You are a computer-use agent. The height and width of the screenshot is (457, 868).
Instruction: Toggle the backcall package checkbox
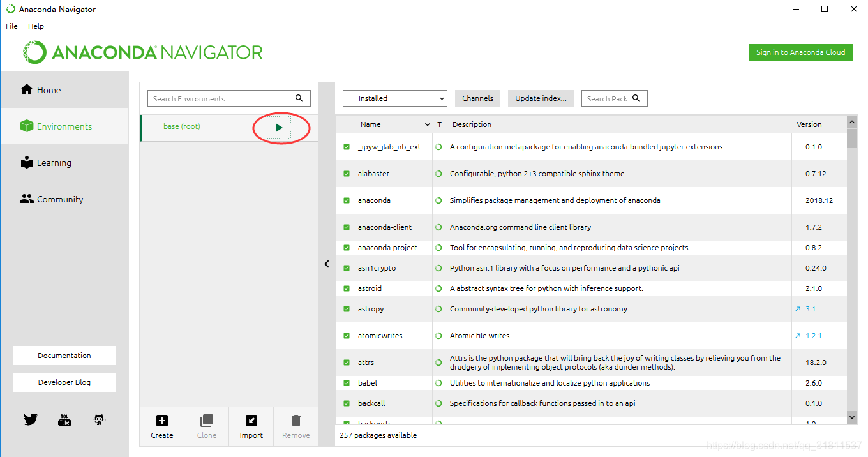pyautogui.click(x=347, y=403)
